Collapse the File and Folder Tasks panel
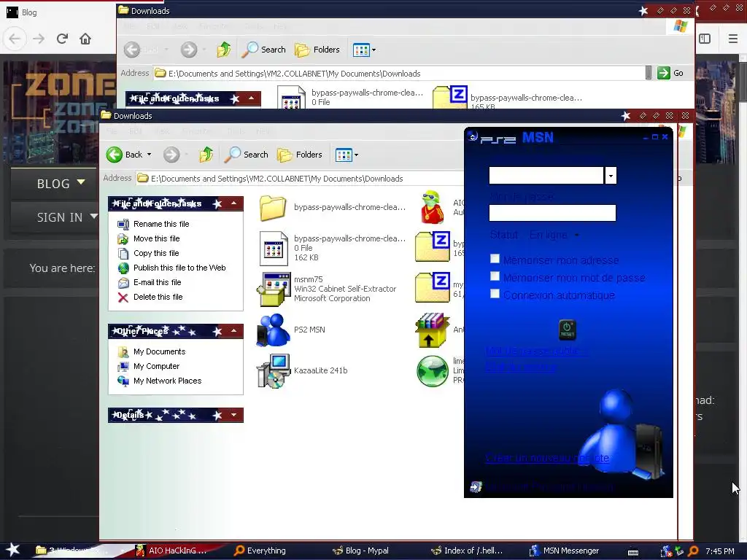Viewport: 747px width, 560px height. click(233, 204)
